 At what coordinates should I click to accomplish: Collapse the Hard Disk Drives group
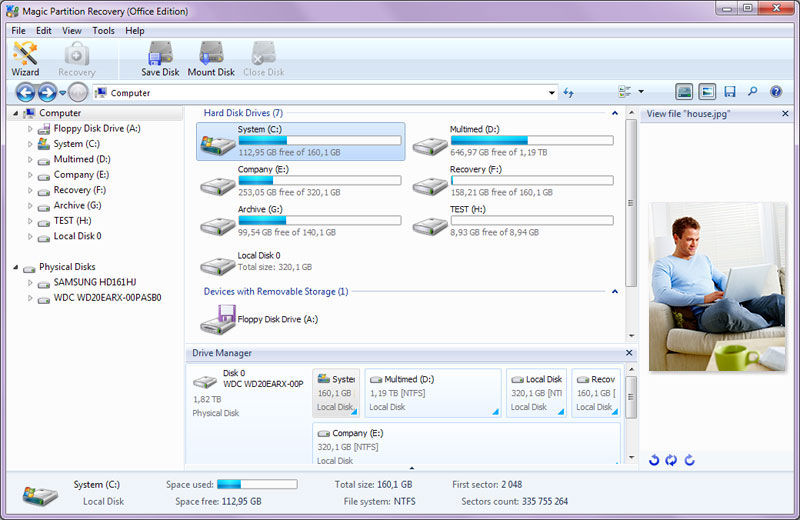615,113
